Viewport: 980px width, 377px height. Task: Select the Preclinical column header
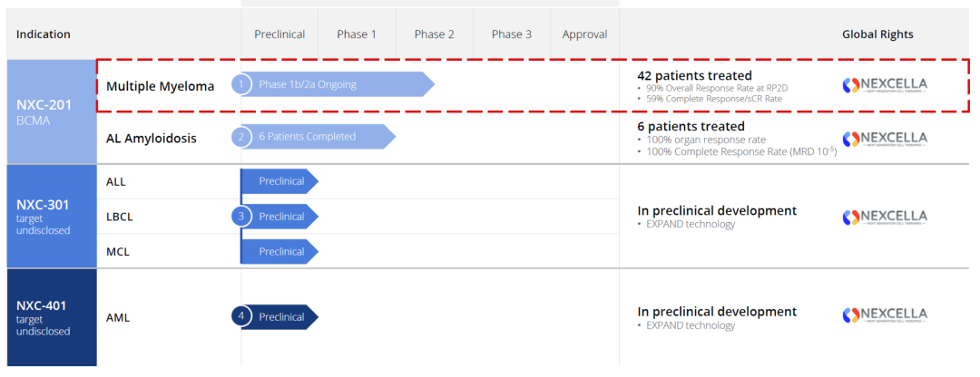tap(279, 34)
